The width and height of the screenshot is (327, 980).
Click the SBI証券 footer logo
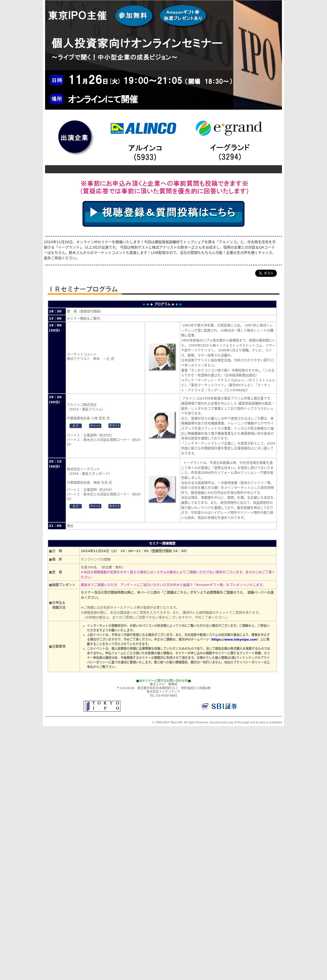[219, 706]
